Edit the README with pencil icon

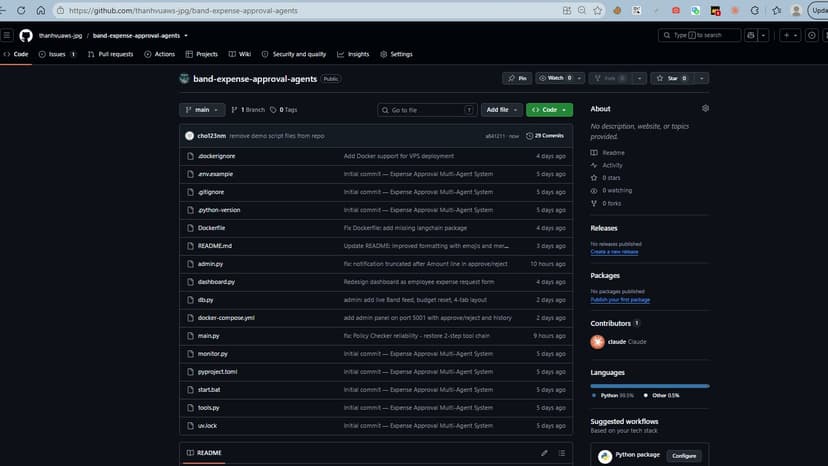click(x=544, y=453)
